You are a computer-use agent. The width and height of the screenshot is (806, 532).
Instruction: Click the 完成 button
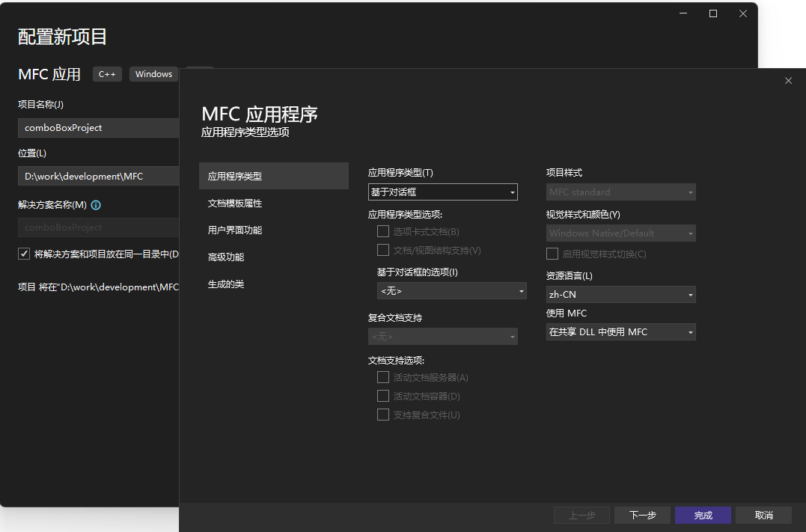click(x=702, y=515)
